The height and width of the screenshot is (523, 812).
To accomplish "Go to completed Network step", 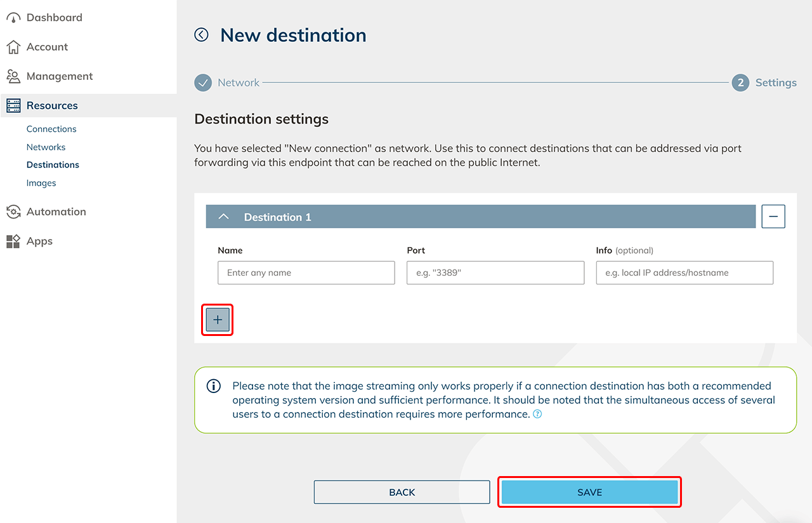I will [203, 83].
